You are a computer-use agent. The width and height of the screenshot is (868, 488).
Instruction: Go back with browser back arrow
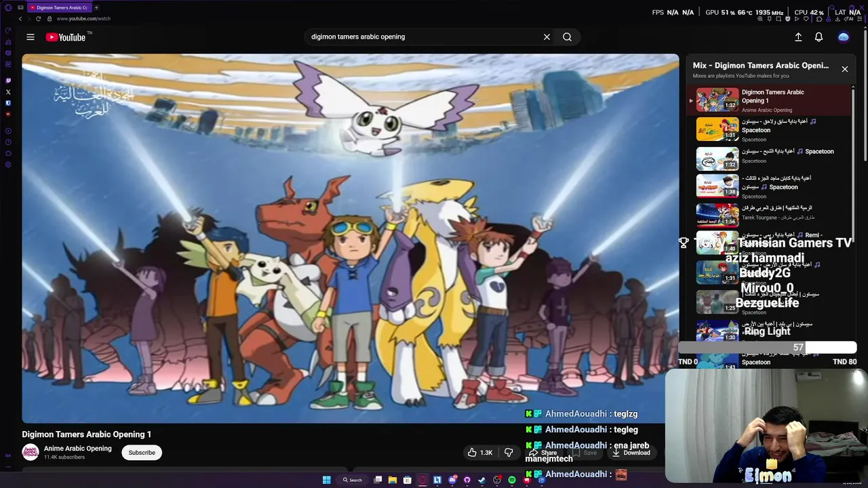20,19
